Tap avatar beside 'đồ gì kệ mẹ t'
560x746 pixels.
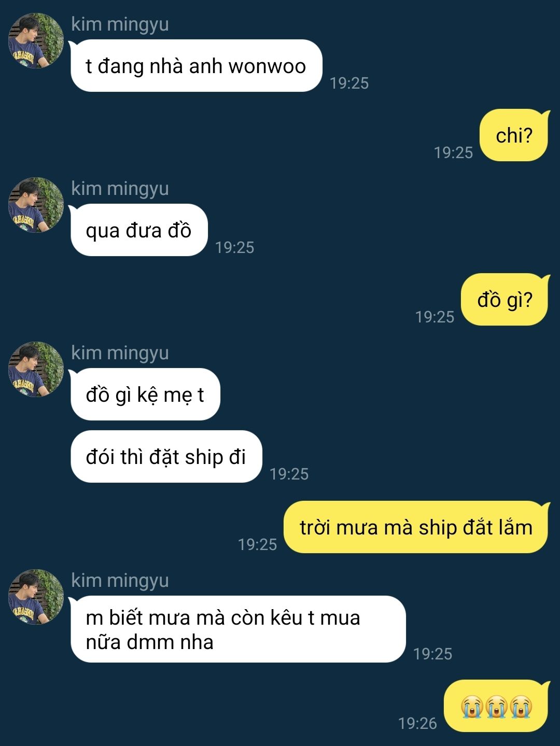click(x=36, y=369)
